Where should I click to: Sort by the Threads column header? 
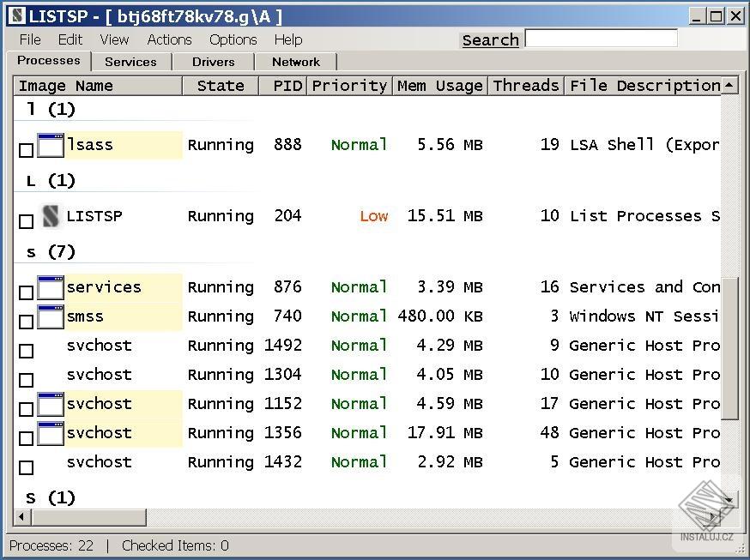[526, 86]
